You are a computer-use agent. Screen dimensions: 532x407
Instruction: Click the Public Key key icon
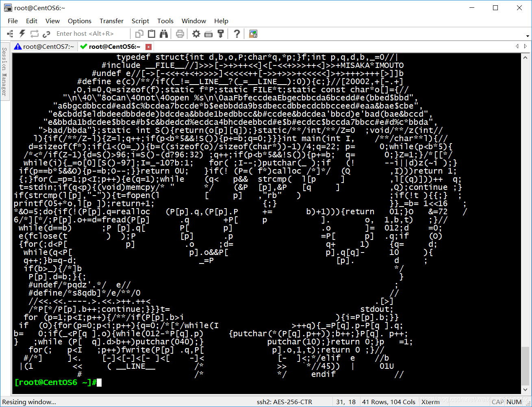point(221,34)
